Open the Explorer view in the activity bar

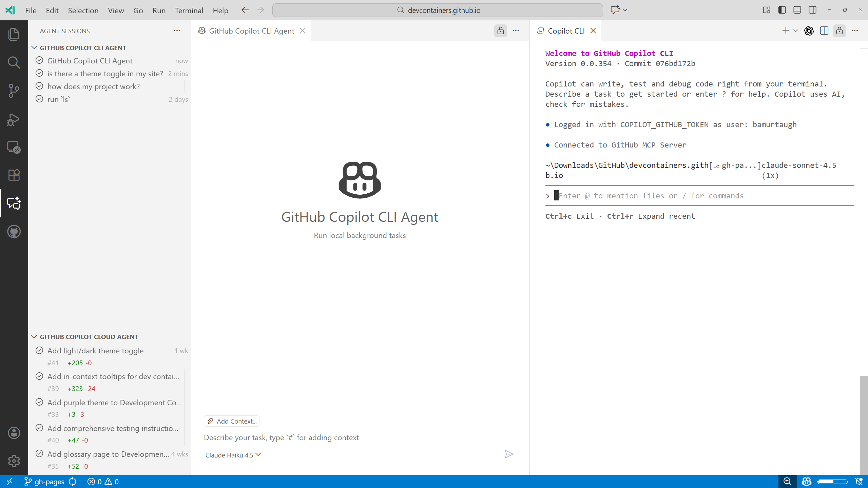click(14, 34)
